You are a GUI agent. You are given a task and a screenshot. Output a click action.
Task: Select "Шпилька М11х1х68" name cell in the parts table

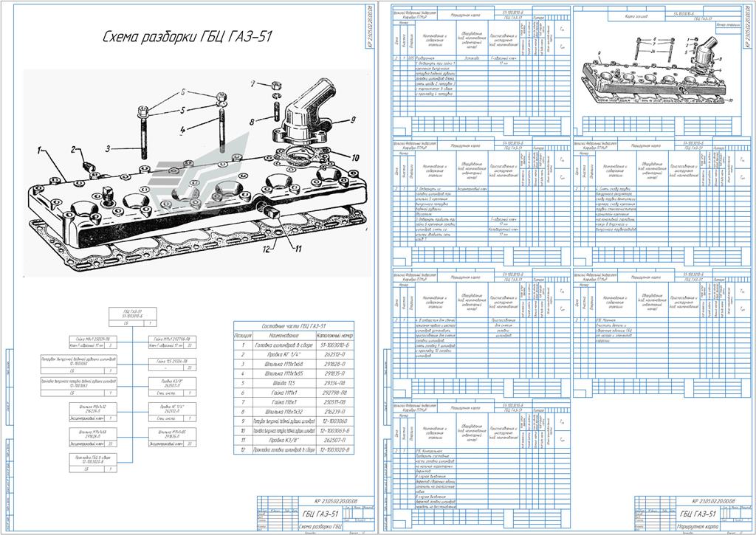point(284,365)
